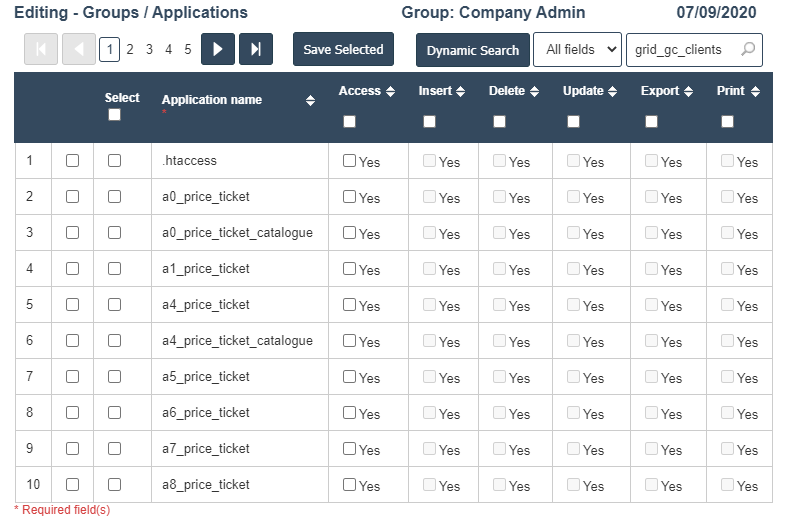
Task: Sort by Application name column arrows
Action: [x=310, y=100]
